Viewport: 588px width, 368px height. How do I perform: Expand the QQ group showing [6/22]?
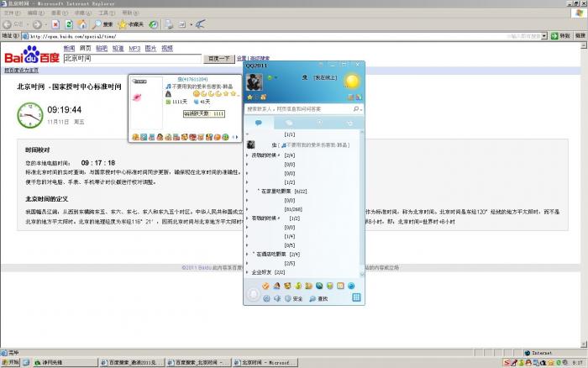[x=247, y=192]
